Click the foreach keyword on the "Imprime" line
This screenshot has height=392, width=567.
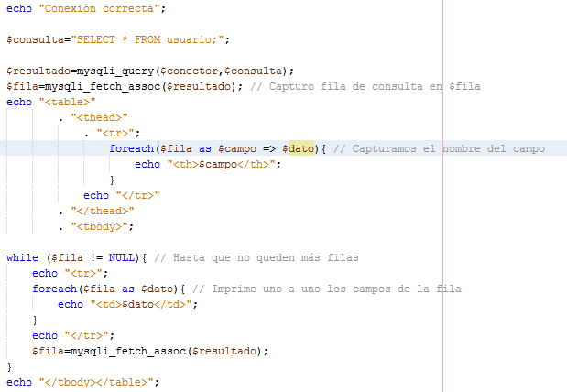[55, 289]
